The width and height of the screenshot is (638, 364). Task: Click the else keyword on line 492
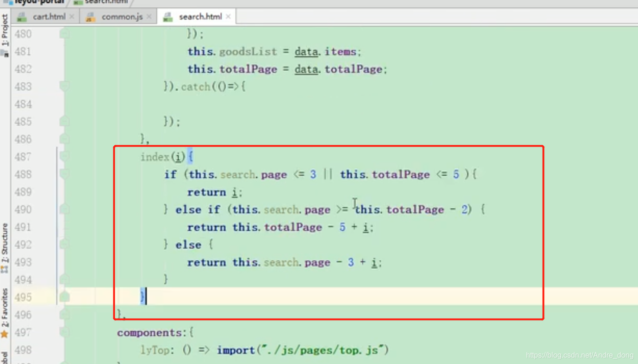[188, 245]
